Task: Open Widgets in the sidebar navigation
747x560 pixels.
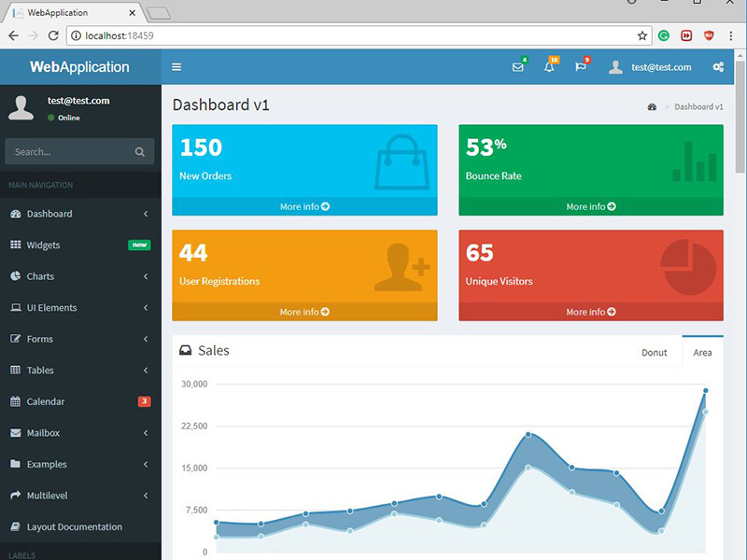Action: point(44,245)
